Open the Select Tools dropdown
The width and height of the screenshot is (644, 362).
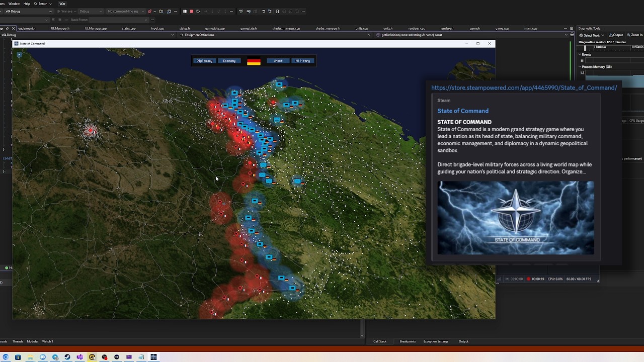tap(591, 35)
